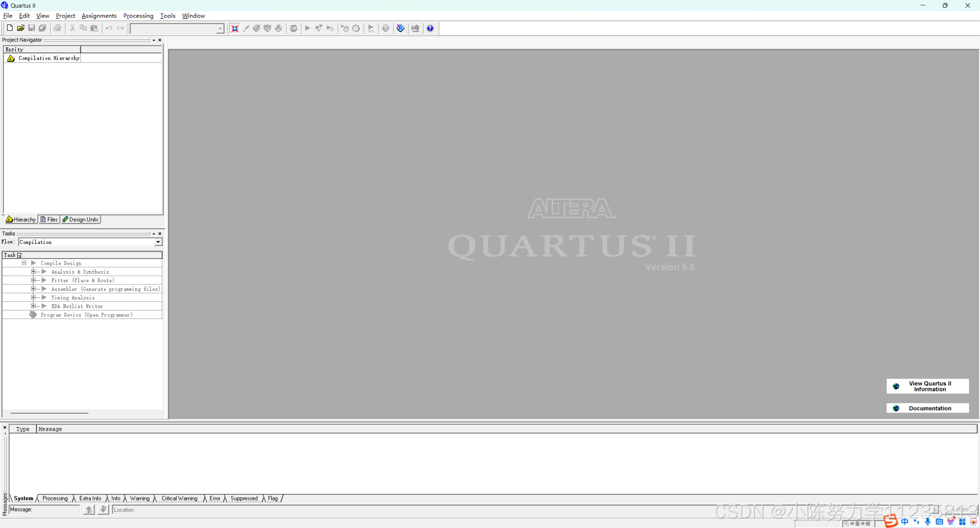Open Quartus II Help question mark icon
The height and width of the screenshot is (528, 980).
tap(430, 28)
